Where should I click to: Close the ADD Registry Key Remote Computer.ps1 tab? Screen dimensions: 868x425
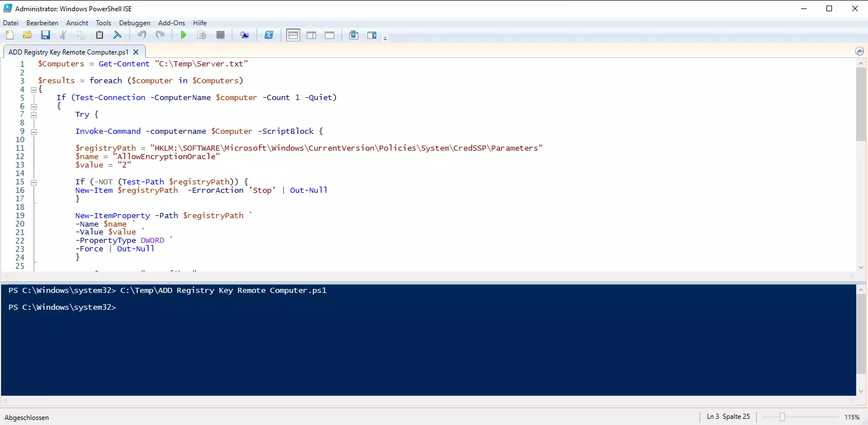(x=136, y=52)
